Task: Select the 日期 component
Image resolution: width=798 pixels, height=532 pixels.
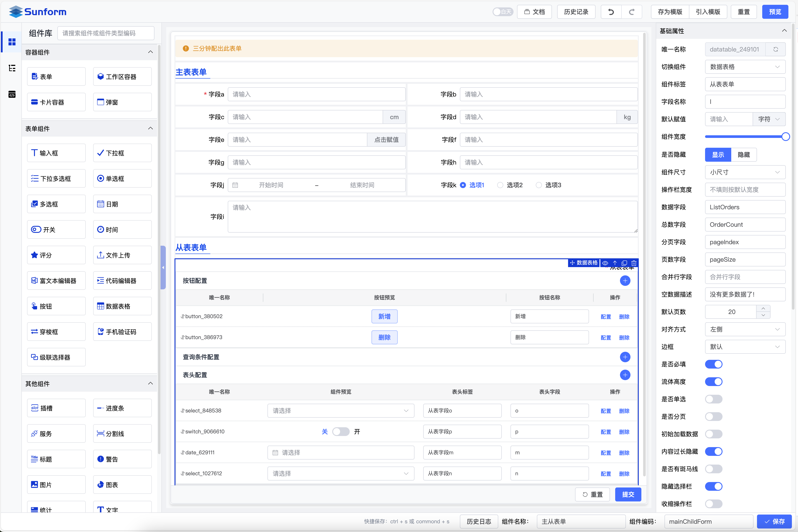Action: [122, 204]
